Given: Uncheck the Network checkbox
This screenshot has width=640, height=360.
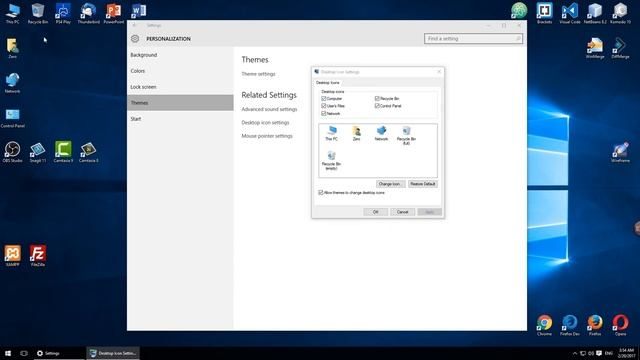Looking at the screenshot, I should click(324, 113).
